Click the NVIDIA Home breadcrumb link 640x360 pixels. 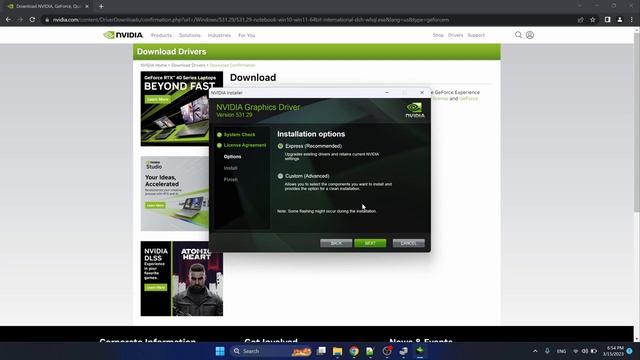[x=153, y=65]
